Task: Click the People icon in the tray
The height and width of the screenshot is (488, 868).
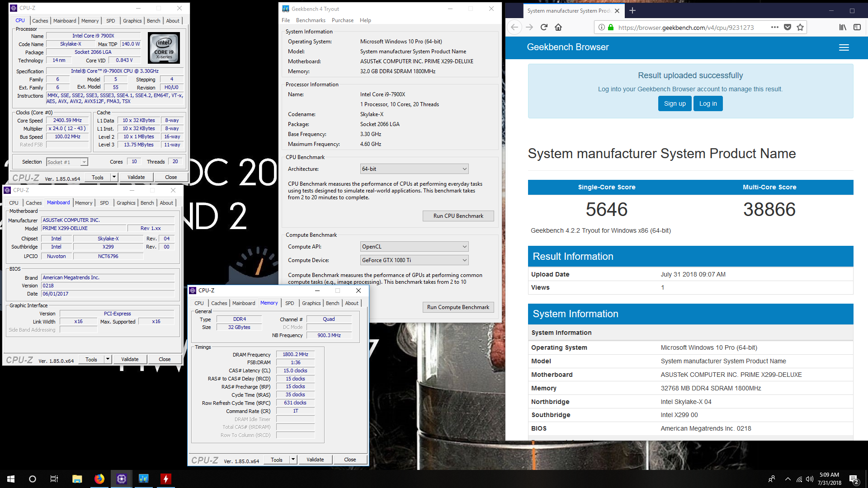Action: click(772, 479)
